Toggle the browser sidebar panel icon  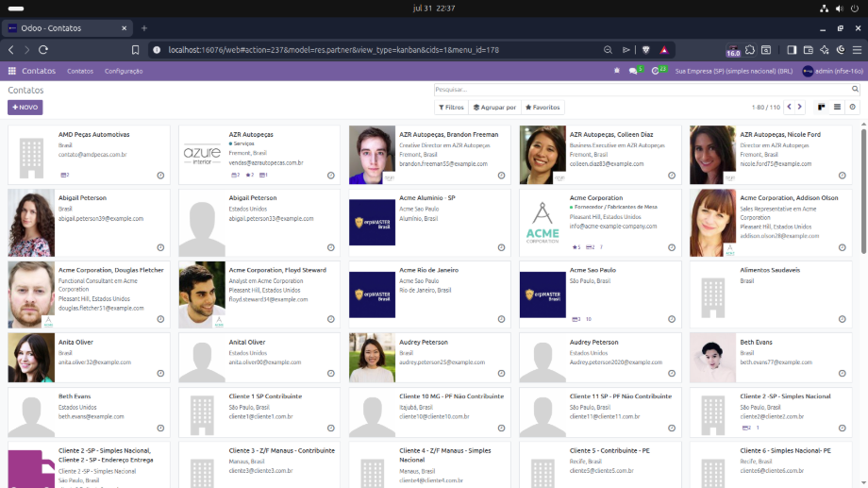(792, 50)
